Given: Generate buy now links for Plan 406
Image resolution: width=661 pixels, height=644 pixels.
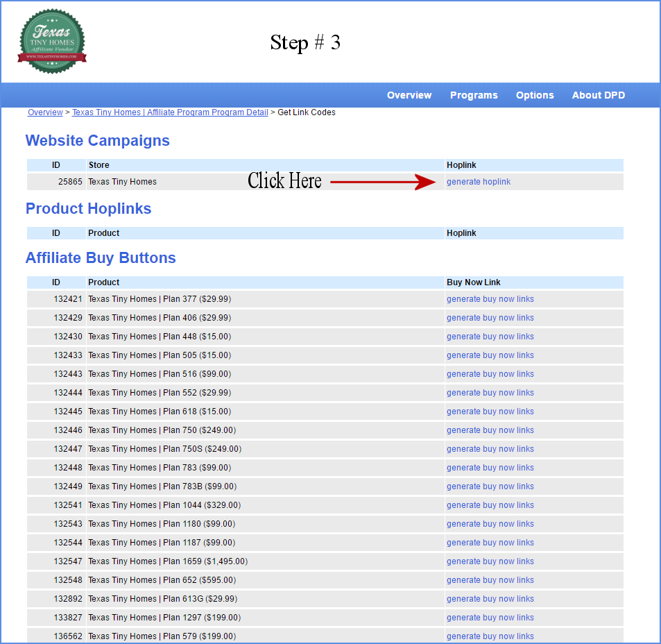Looking at the screenshot, I should coord(490,318).
